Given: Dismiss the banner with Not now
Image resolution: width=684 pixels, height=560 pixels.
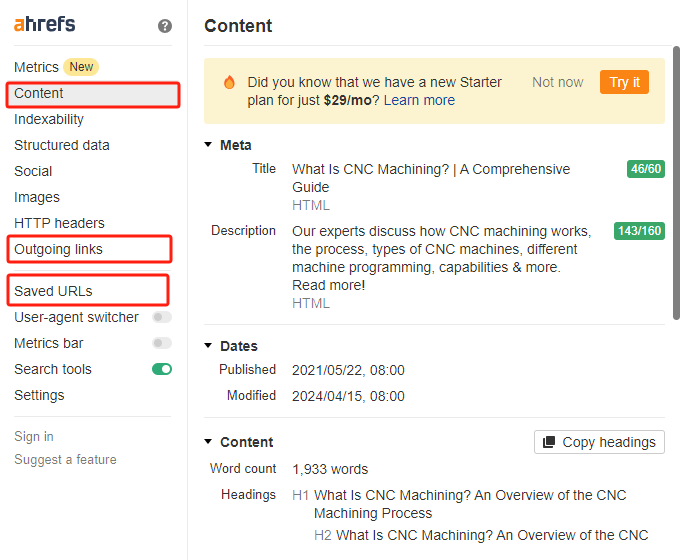Looking at the screenshot, I should 557,82.
